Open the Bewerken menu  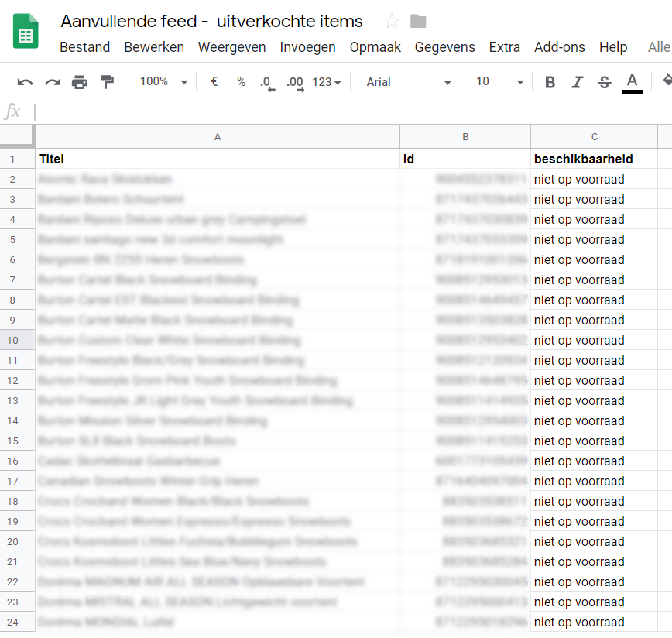click(154, 46)
